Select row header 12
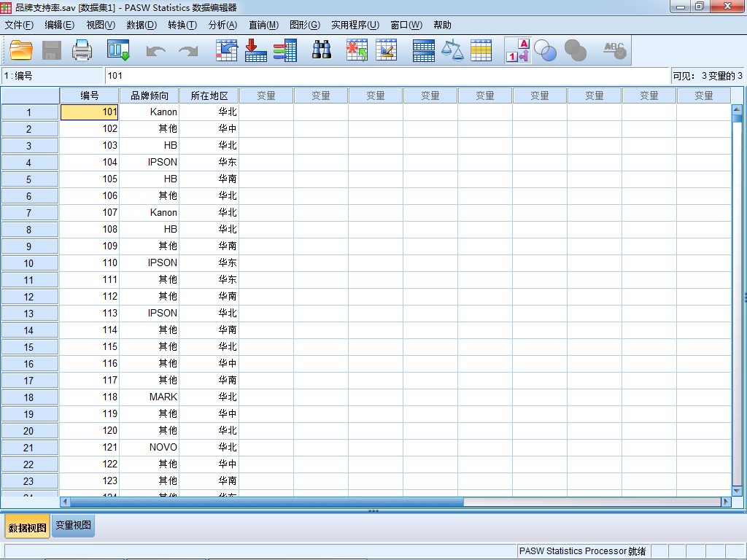The width and height of the screenshot is (747, 560). click(x=29, y=297)
